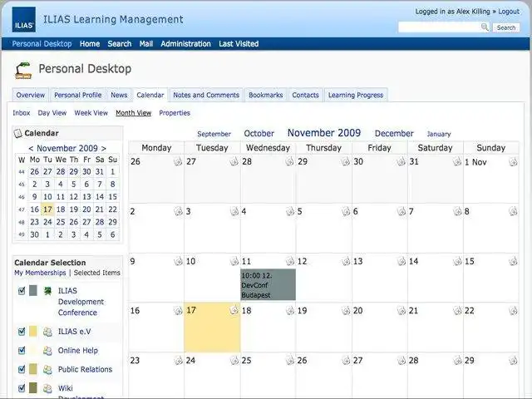
Task: Add appointment icon on day 19
Action: tap(346, 310)
